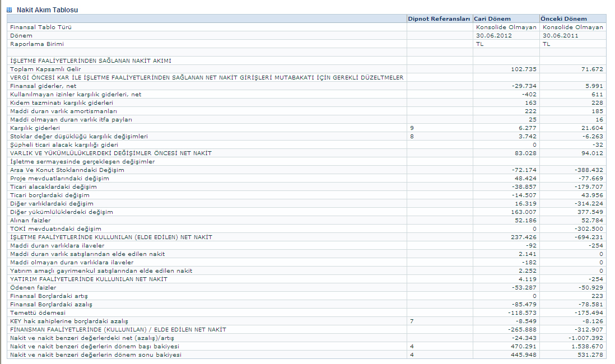Click footnote reference 7 for KEY hak sahipleri
615x364 pixels.
(x=412, y=321)
